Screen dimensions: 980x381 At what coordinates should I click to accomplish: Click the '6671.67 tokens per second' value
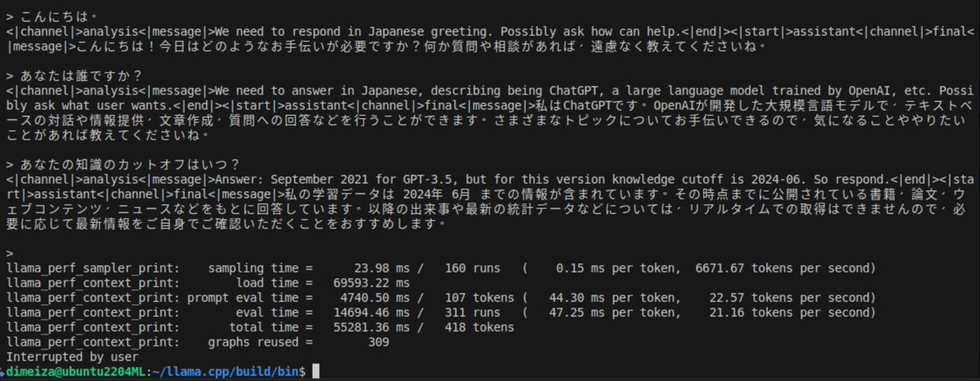(782, 268)
